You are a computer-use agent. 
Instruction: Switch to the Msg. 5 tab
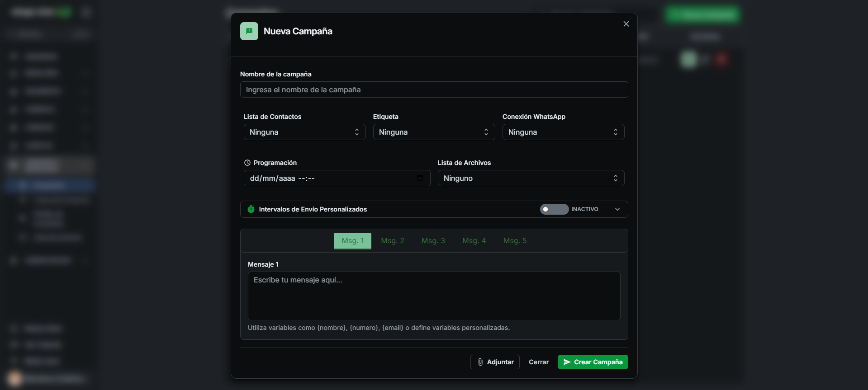[515, 240]
